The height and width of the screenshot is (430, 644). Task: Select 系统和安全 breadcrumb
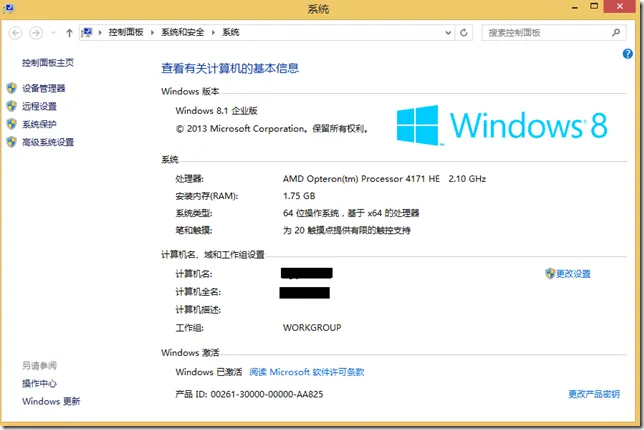click(x=182, y=32)
